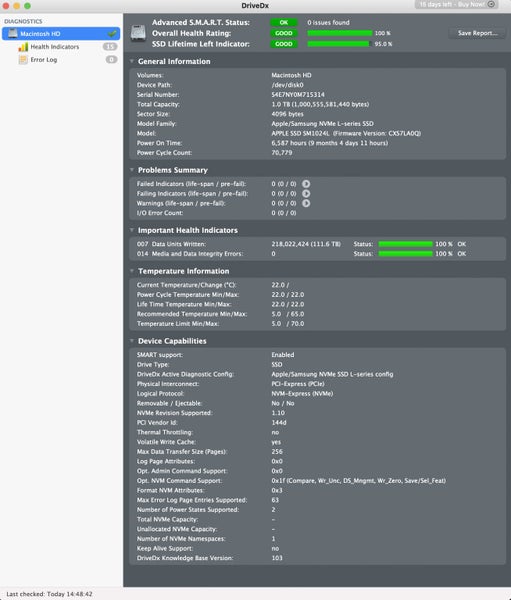Collapse the General Information section
This screenshot has height=600, width=511.
(x=132, y=61)
